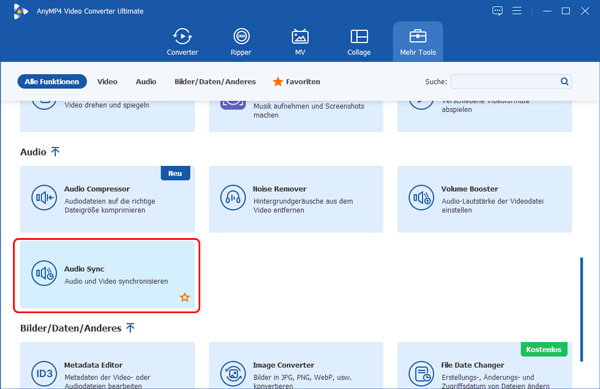Click the Volume Booster speaker icon
Image resolution: width=600 pixels, height=389 pixels.
(x=421, y=197)
